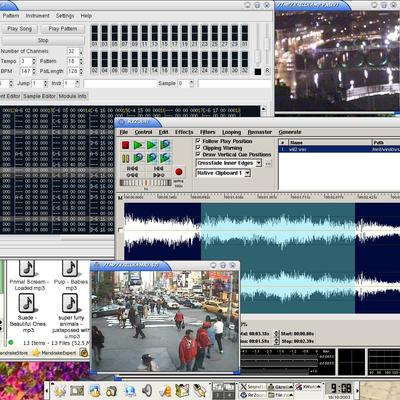The image size is (400, 400).
Task: Click the BPM spinner arrows
Action: 34,71
